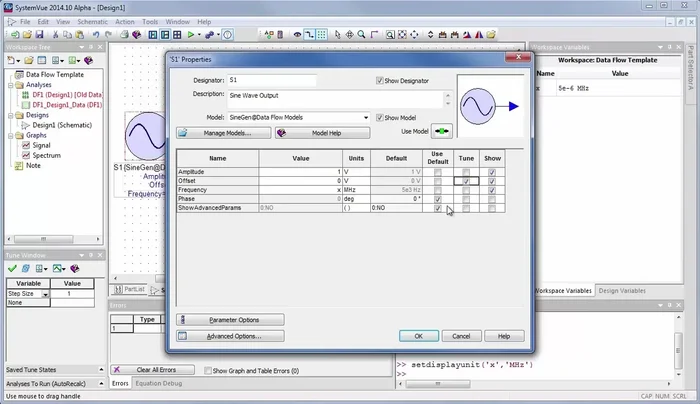Toggle the Show Designator checkbox

coord(380,80)
